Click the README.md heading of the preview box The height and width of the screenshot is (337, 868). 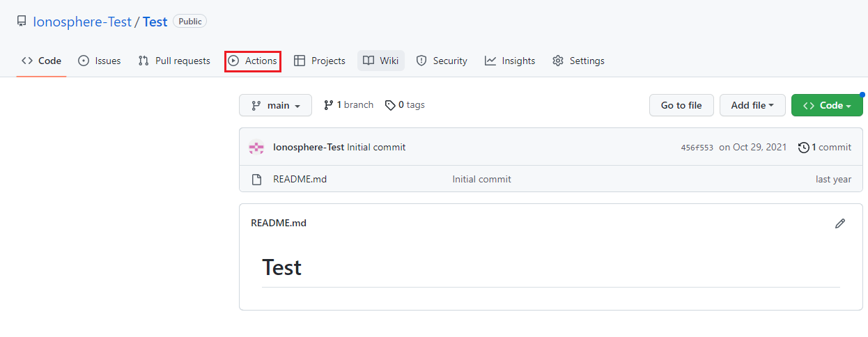point(279,223)
